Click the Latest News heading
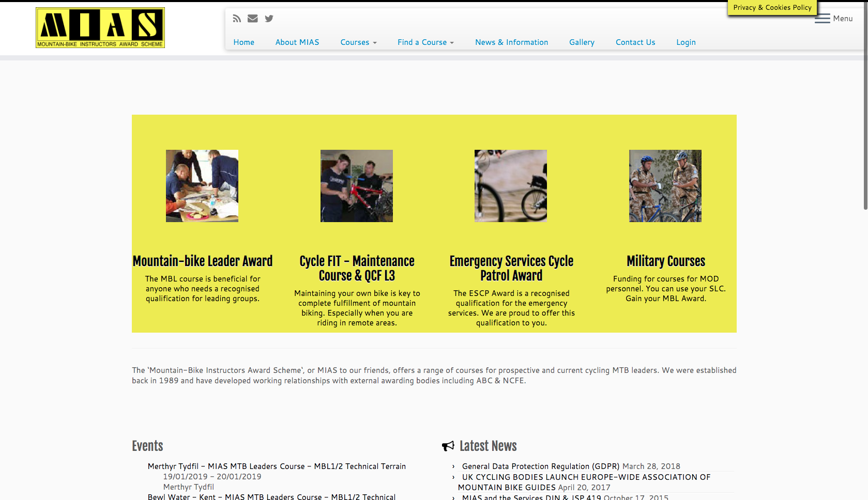Screen dimensions: 868x500 point(488,446)
